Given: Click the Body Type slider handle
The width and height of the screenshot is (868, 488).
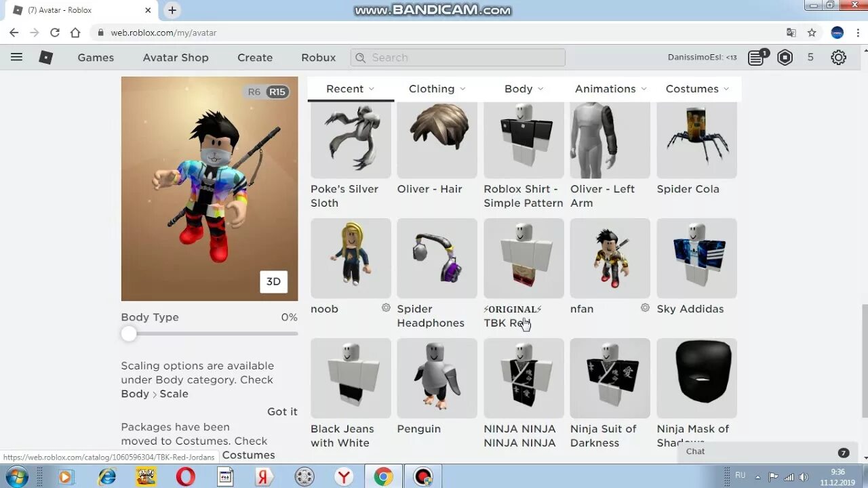Looking at the screenshot, I should (x=129, y=333).
